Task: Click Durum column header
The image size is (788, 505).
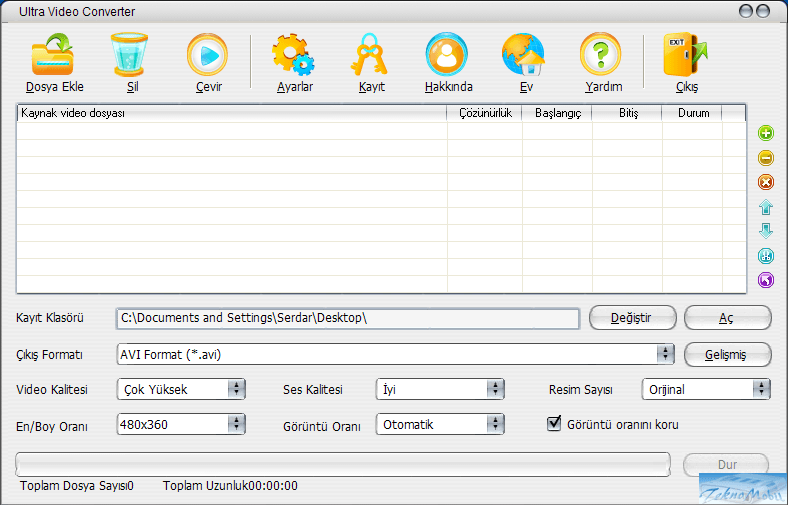Action: (693, 113)
